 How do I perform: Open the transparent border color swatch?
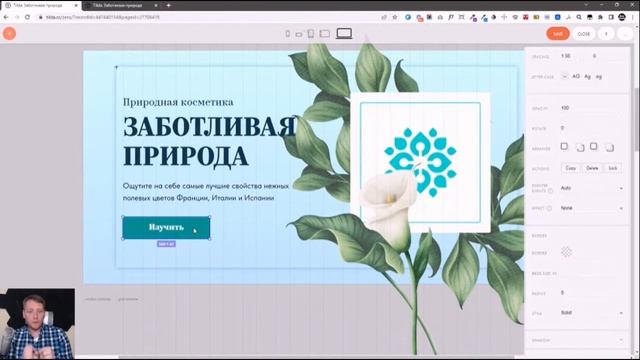tap(566, 252)
